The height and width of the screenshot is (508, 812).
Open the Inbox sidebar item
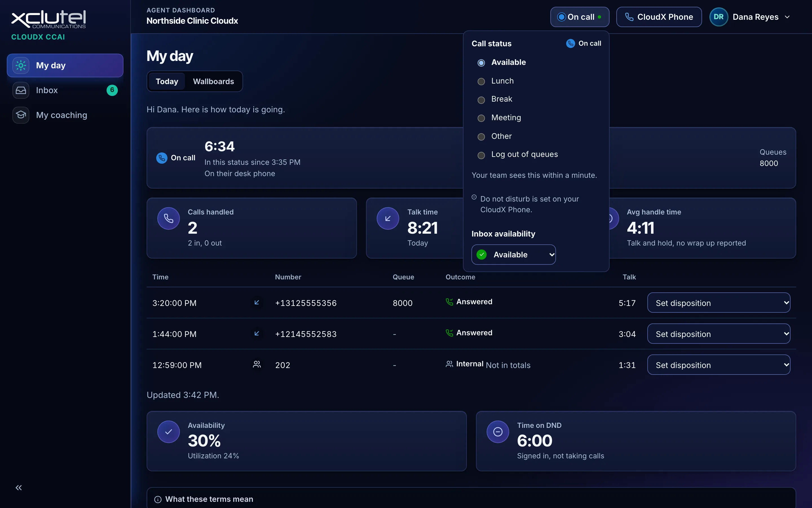65,90
